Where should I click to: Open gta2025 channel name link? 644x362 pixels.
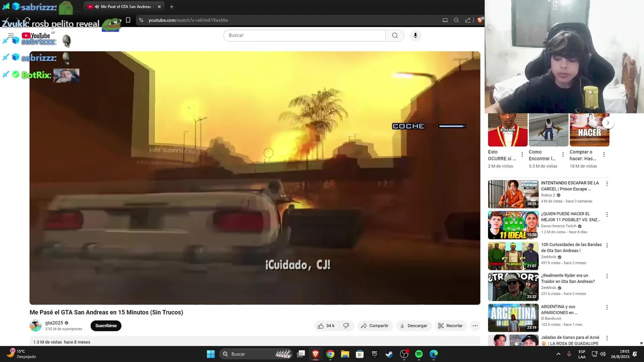click(54, 323)
